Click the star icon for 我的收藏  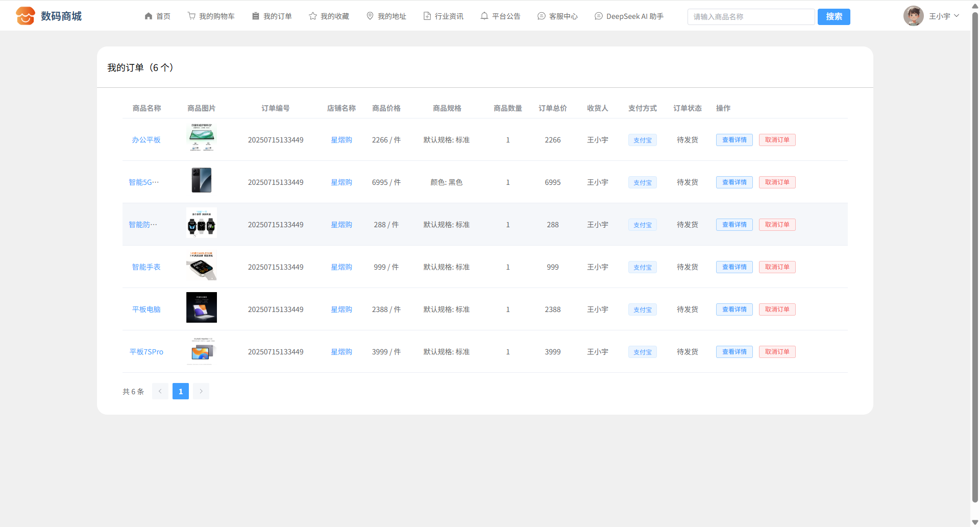coord(313,16)
